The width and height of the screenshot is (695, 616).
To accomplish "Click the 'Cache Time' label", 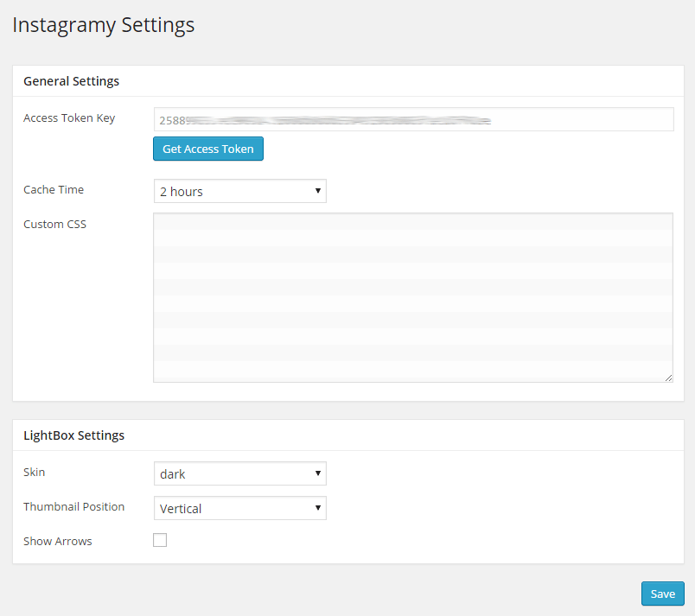I will point(54,190).
